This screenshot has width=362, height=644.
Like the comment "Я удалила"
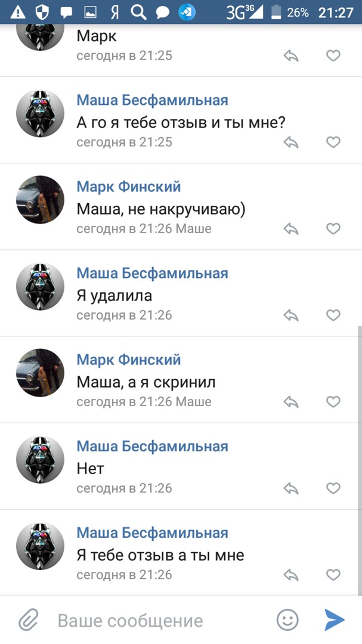pos(333,315)
